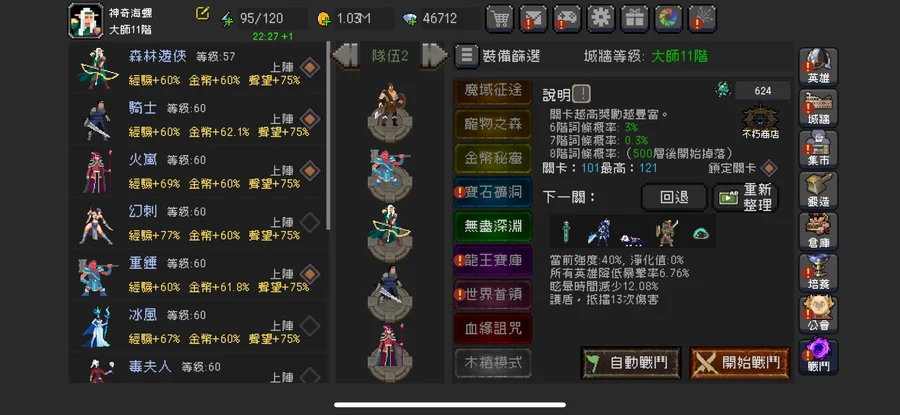Open the 英雄 heroes sidebar icon
Image resolution: width=900 pixels, height=415 pixels.
tap(818, 67)
